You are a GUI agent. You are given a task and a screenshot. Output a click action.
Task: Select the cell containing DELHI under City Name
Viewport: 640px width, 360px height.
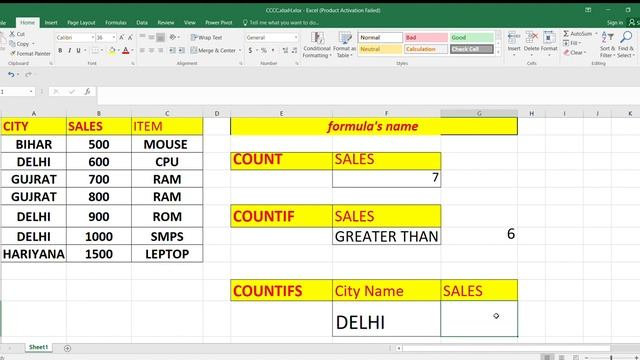pos(387,319)
